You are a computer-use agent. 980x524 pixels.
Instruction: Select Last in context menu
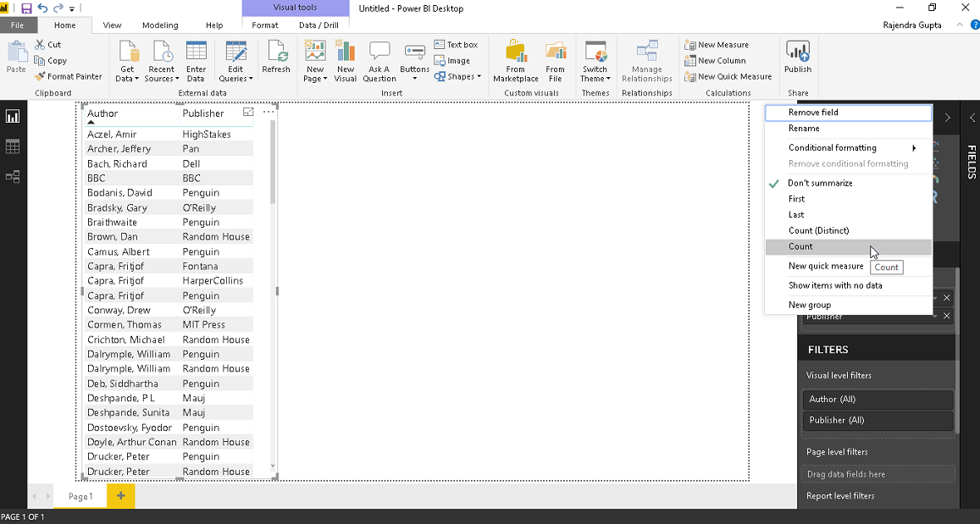[849, 214]
